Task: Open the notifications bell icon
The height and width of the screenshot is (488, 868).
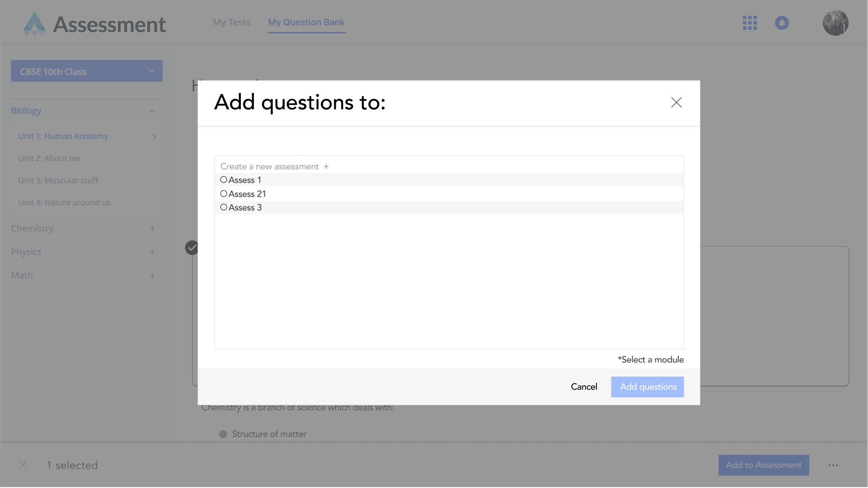Action: click(x=782, y=23)
